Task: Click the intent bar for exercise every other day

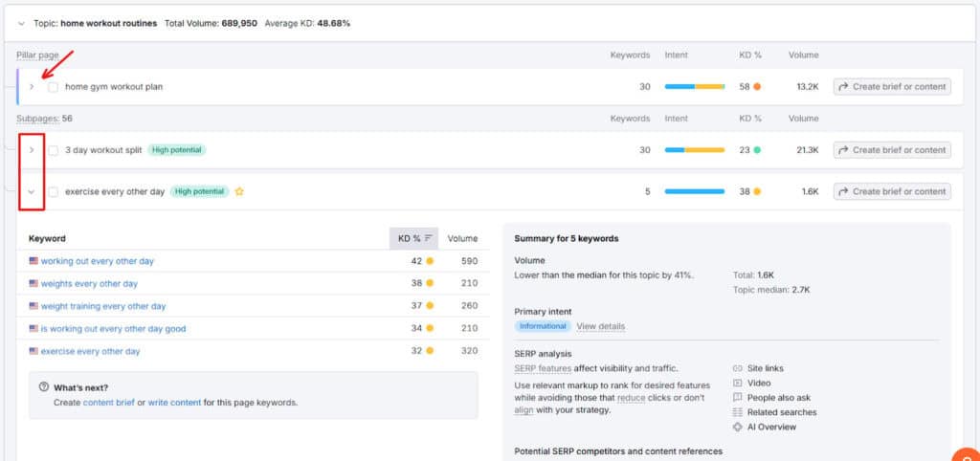Action: (x=695, y=192)
